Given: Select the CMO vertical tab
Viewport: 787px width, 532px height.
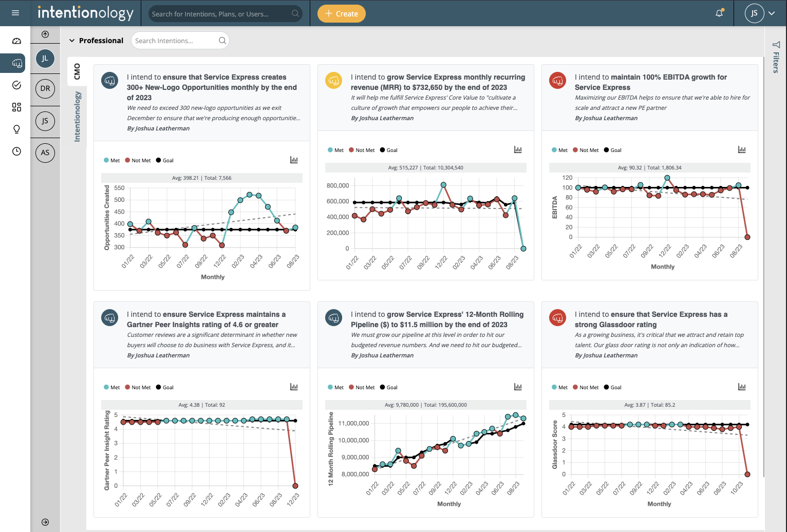Looking at the screenshot, I should tap(78, 71).
